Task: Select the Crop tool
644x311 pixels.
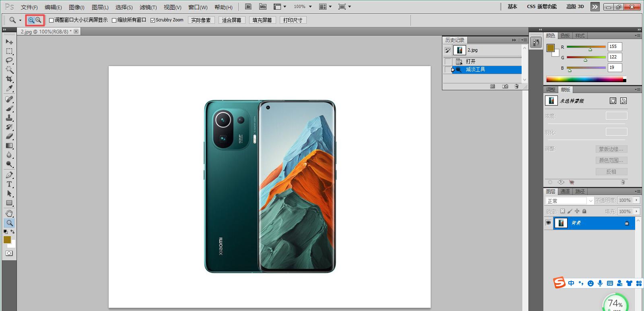Action: [9, 79]
